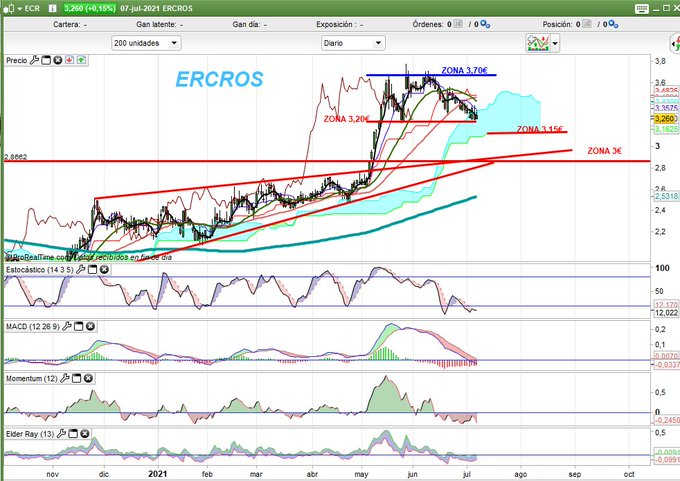Click the ZONA 3,70€ annotation text
Screen dimensions: 680x481
click(464, 70)
